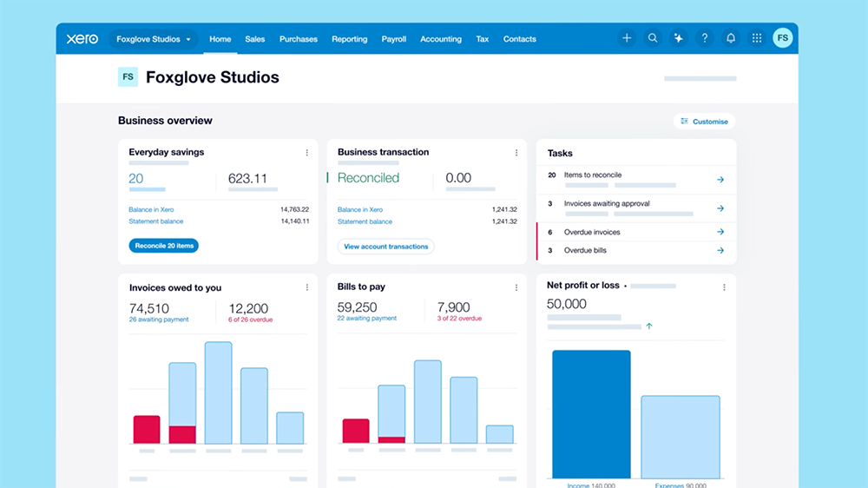
Task: Click tallest bar in Bills to pay chart
Action: pyautogui.click(x=428, y=401)
